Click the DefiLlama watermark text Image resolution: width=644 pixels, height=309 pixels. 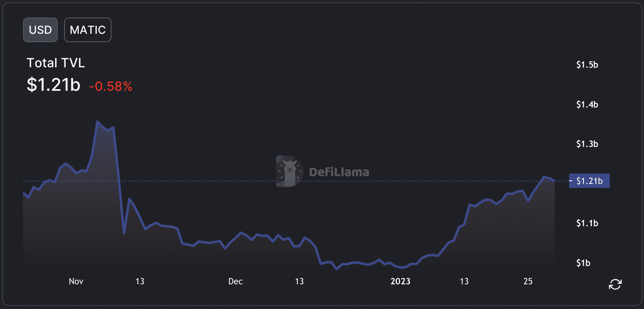coord(339,172)
